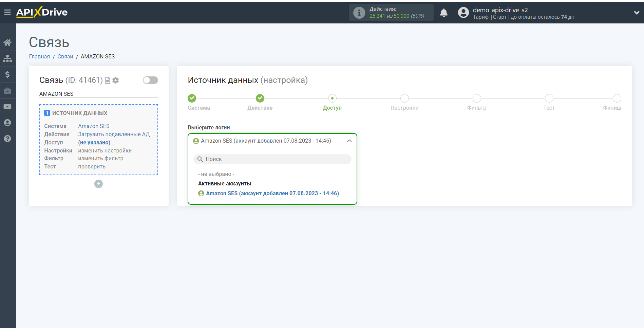This screenshot has height=328, width=644.
Task: Open briefcase icon in sidebar
Action: pos(7,91)
